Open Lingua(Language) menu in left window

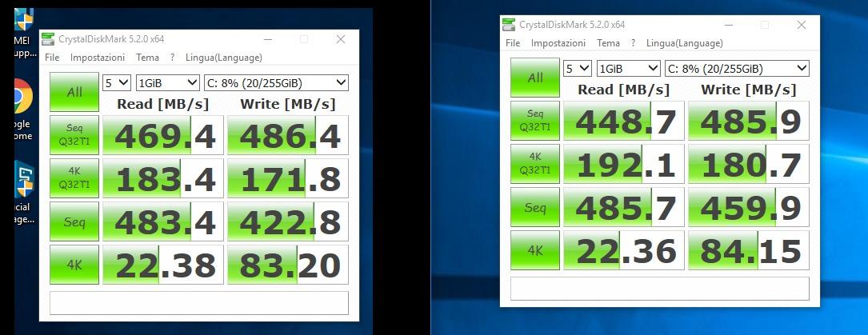coord(224,58)
